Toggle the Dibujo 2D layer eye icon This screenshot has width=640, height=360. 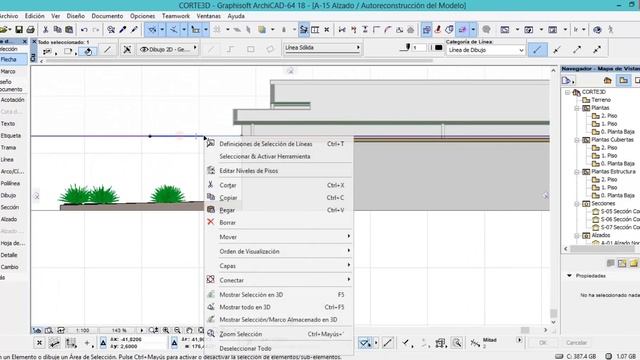pyautogui.click(x=144, y=49)
